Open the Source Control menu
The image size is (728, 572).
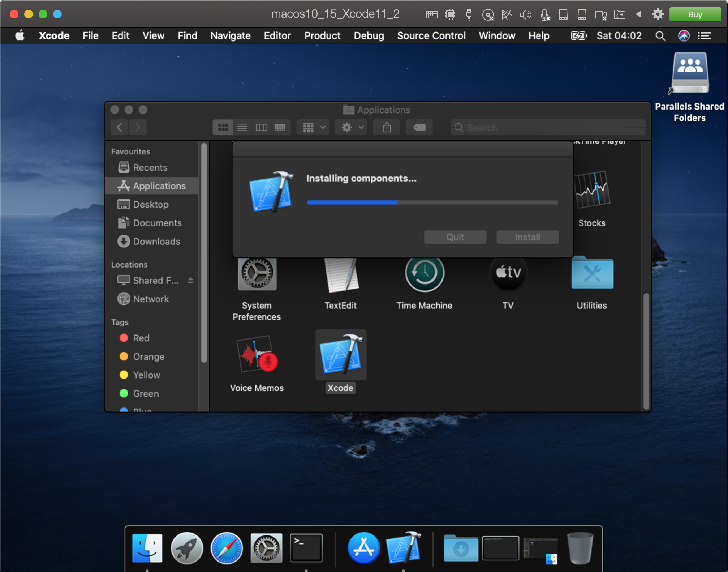[431, 36]
